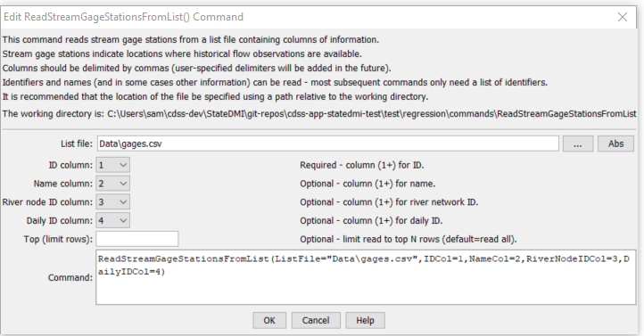Click the dialog title text
Screen dimensions: 644x336
[123, 17]
